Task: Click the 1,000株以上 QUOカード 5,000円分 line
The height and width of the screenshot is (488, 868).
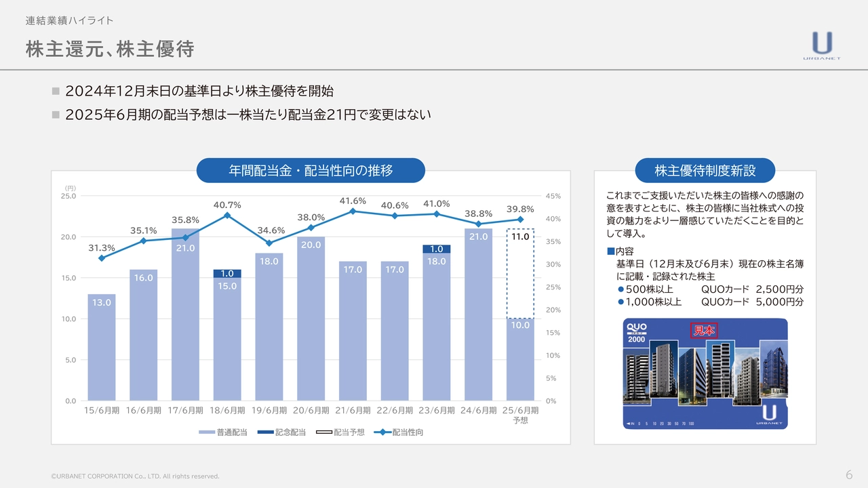Action: point(710,302)
